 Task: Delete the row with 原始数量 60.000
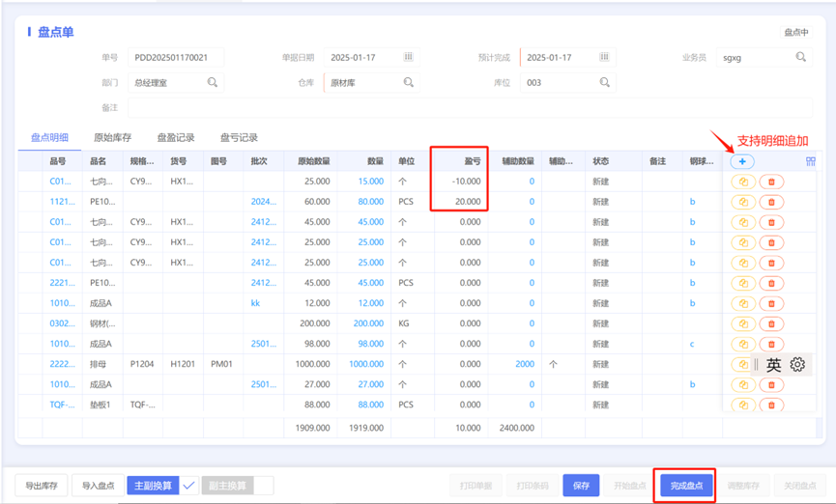coord(771,202)
